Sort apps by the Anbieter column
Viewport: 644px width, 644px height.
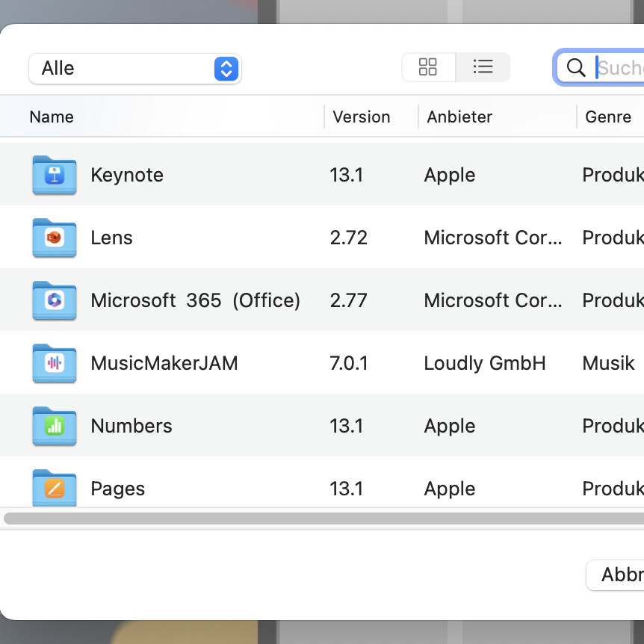coord(459,117)
